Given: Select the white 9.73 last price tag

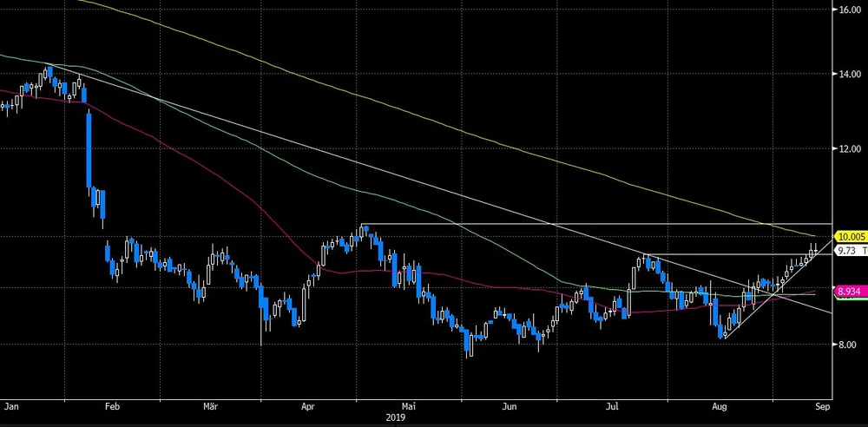Looking at the screenshot, I should pos(852,251).
